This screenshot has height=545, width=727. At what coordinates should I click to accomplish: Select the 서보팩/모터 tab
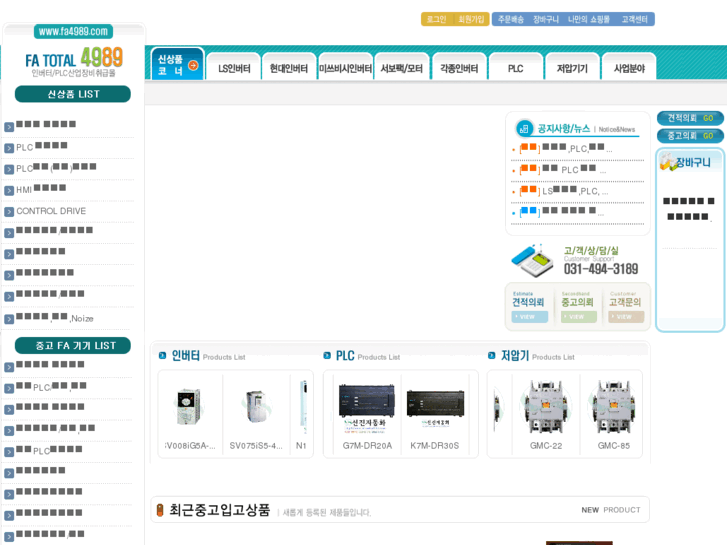tap(402, 68)
